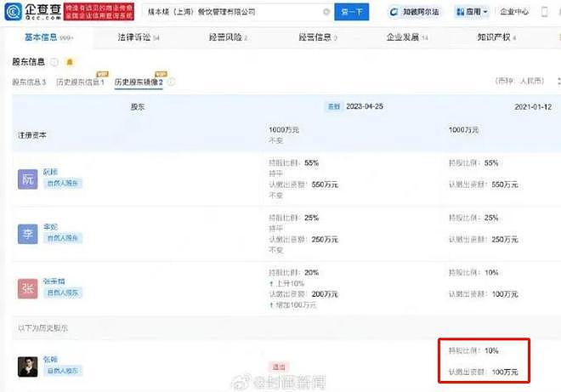
Task: Click 自然人股东 tag in the 阮 row
Action: tap(63, 184)
